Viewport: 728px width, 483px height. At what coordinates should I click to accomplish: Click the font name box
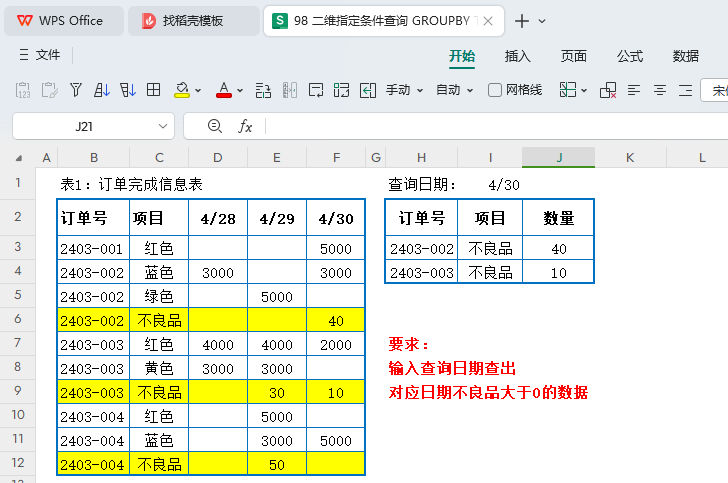(x=715, y=90)
